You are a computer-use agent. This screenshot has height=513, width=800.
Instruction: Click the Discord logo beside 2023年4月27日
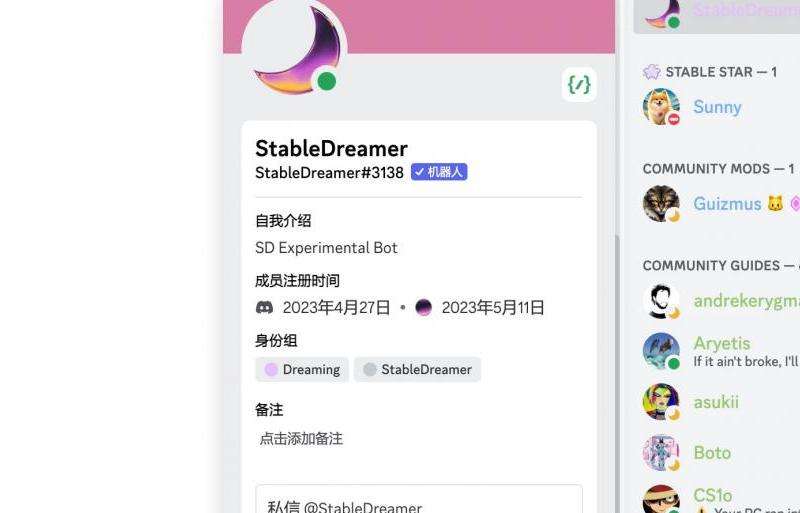(x=264, y=307)
